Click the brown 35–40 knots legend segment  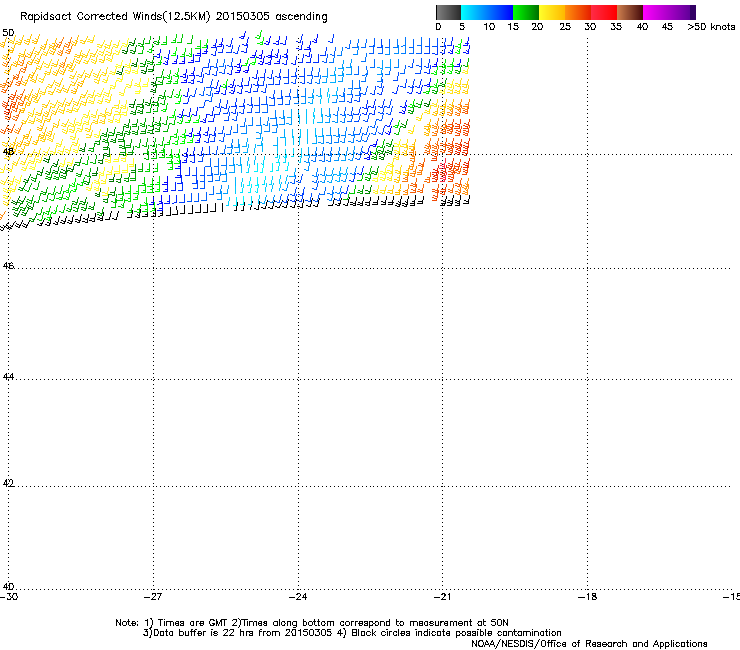(630, 12)
